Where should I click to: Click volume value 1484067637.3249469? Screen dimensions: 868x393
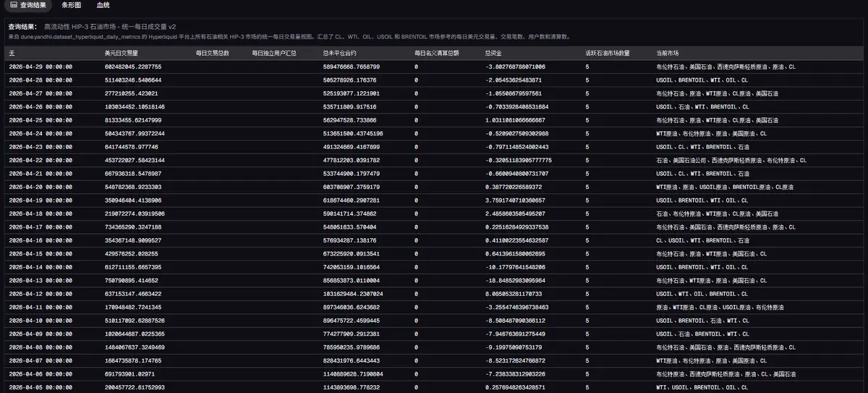pyautogui.click(x=134, y=347)
